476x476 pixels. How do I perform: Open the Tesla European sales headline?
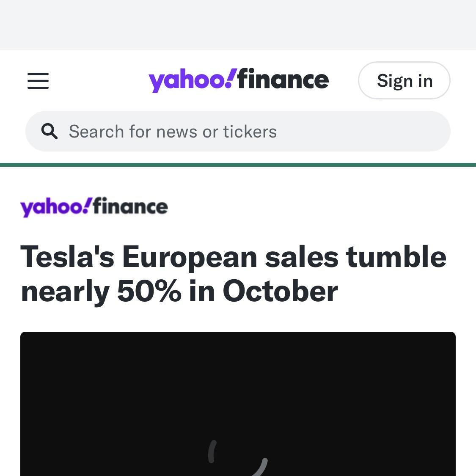tap(233, 274)
